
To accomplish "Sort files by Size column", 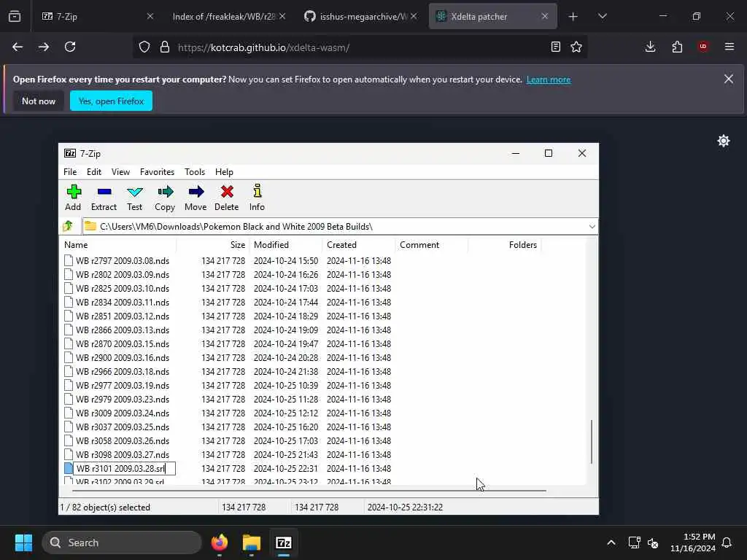I will pyautogui.click(x=213, y=245).
